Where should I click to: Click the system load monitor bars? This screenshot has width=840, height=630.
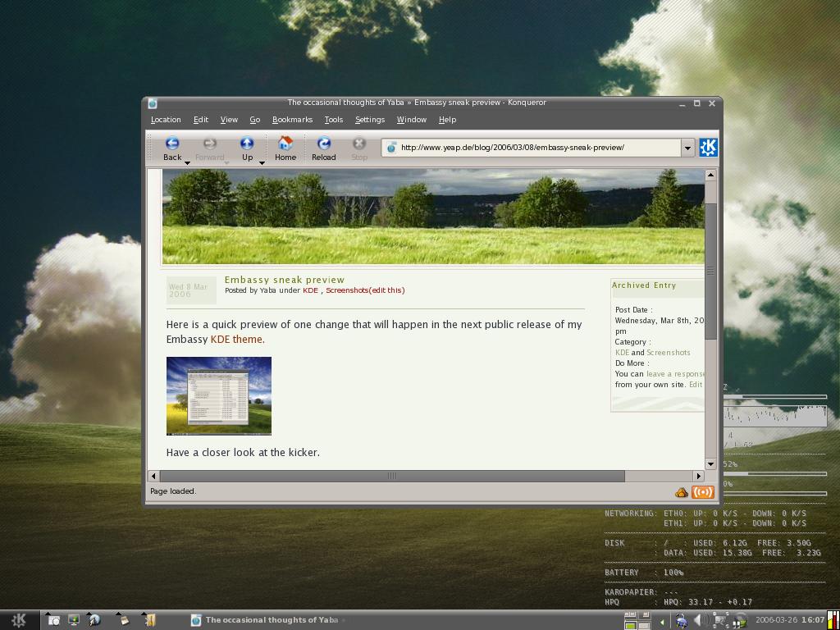click(833, 620)
